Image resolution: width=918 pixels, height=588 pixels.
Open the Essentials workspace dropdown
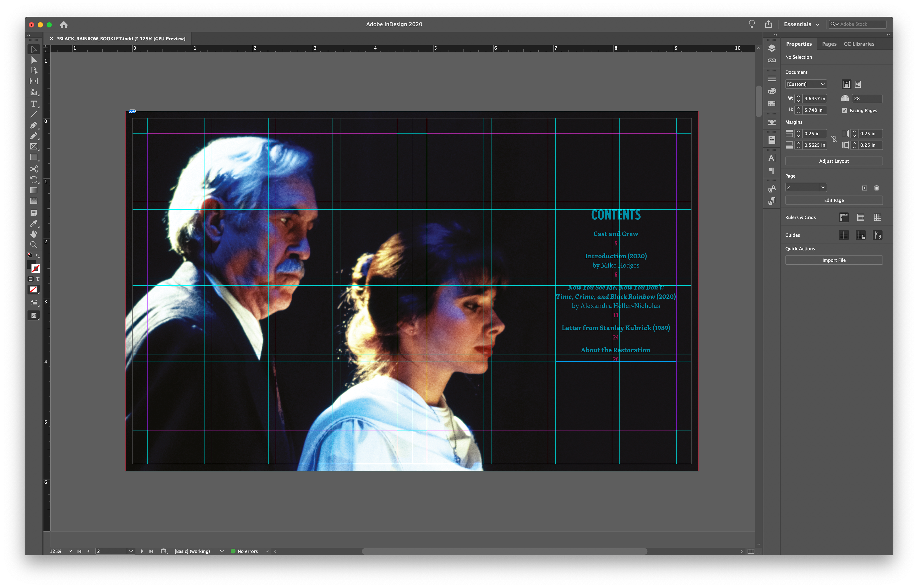tap(801, 24)
